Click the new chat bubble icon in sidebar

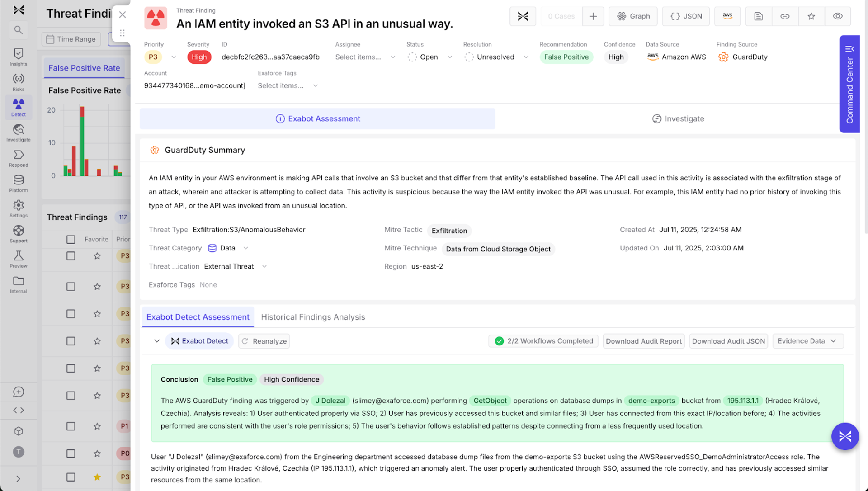pos(19,392)
